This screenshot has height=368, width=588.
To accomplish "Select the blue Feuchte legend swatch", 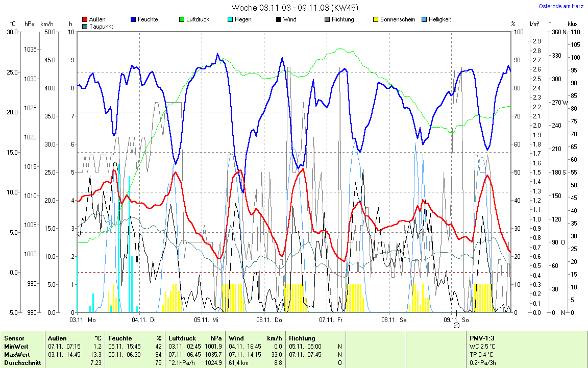I will pos(133,20).
